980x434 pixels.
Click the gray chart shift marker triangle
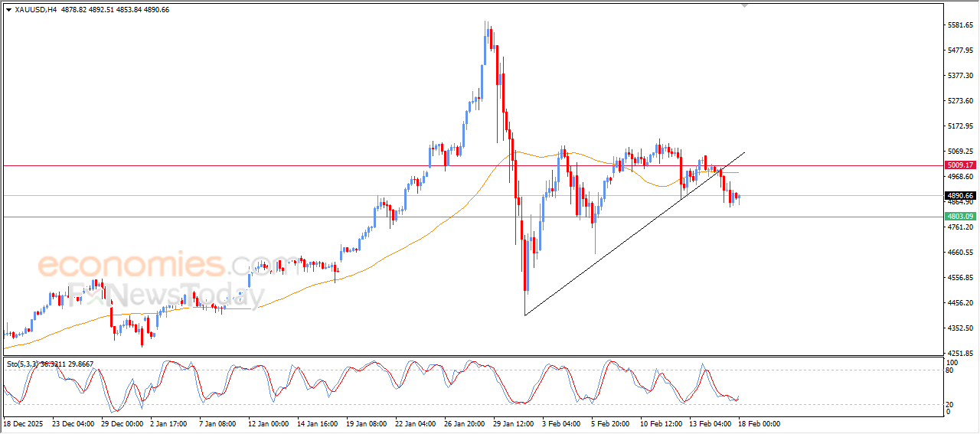tap(743, 6)
